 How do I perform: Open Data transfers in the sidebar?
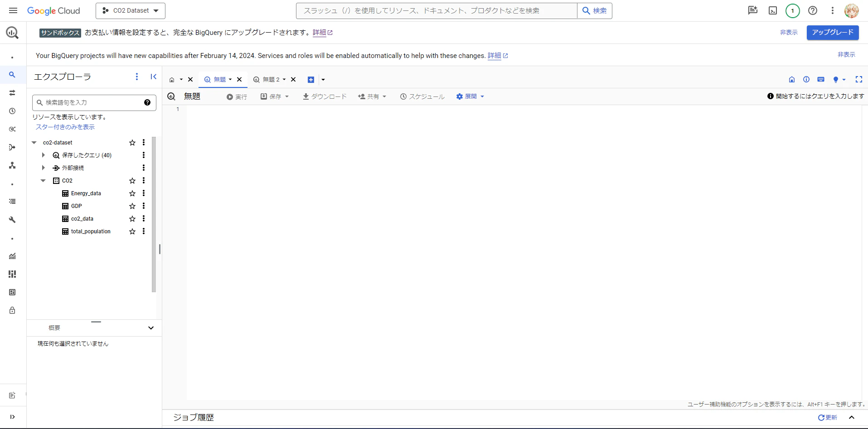tap(12, 93)
